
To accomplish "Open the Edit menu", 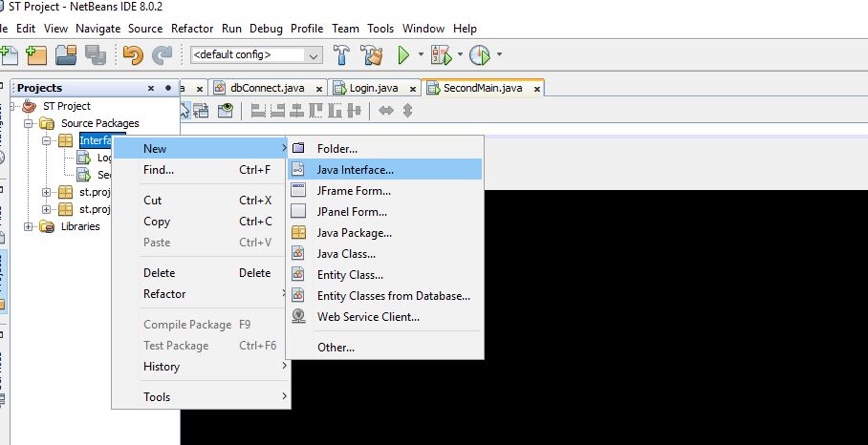I will 26,29.
